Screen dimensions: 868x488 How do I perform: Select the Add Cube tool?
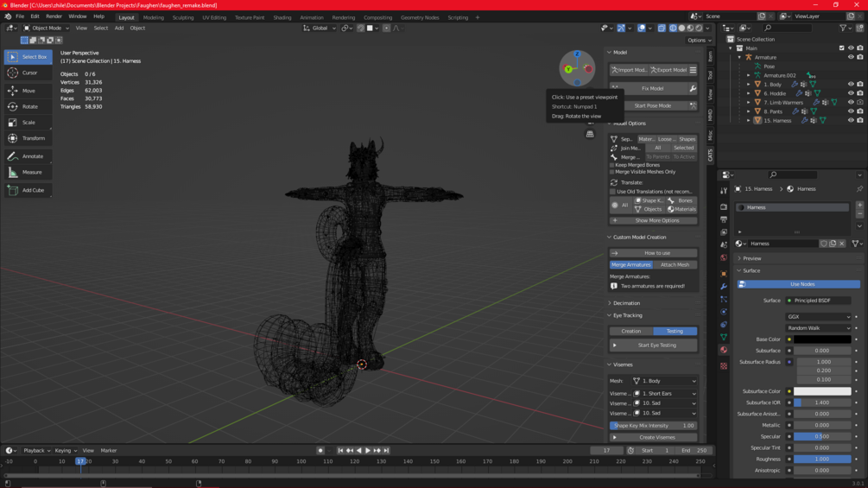[29, 190]
